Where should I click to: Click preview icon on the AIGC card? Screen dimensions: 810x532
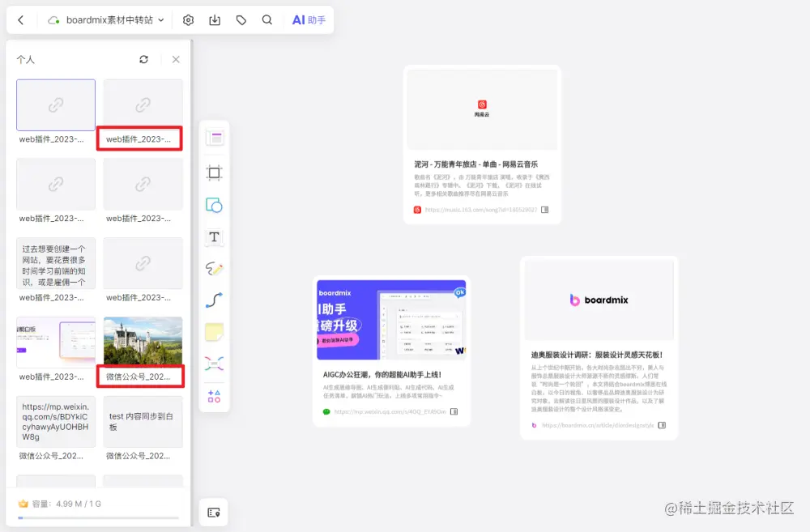click(454, 411)
